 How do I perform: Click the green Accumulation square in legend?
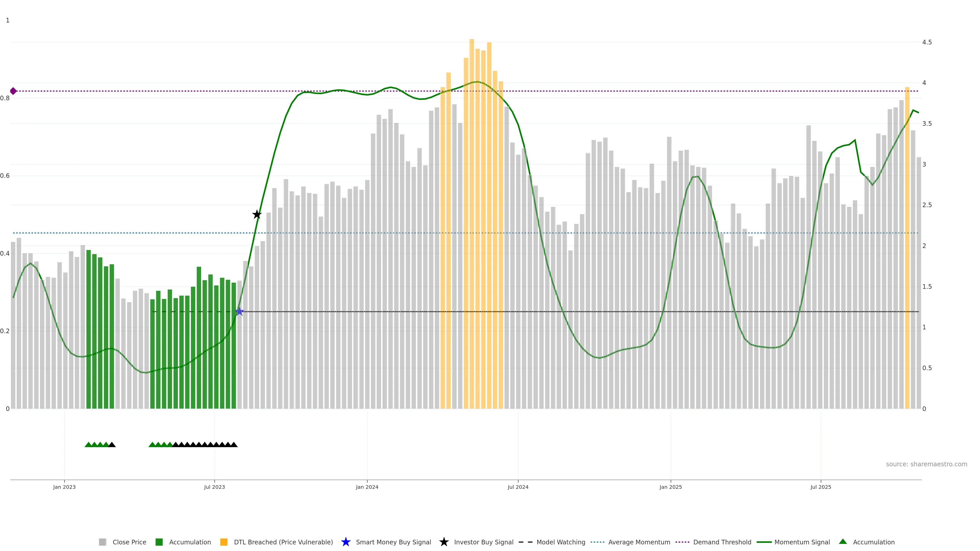pyautogui.click(x=160, y=542)
